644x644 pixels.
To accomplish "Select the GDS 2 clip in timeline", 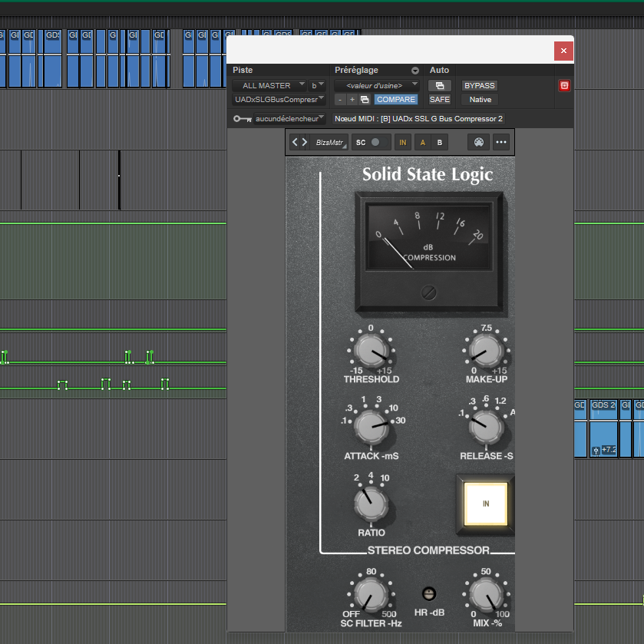I will 603,428.
